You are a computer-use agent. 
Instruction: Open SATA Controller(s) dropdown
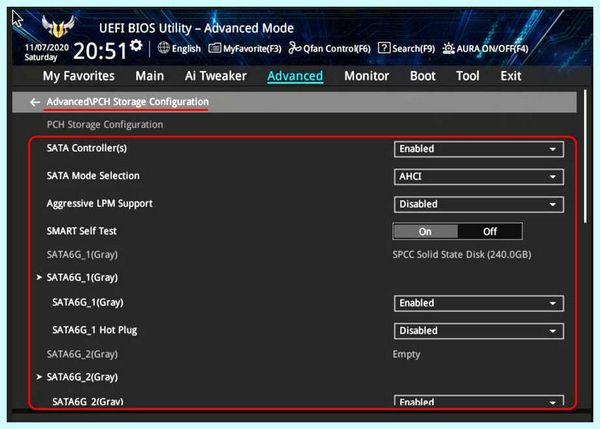tap(479, 149)
